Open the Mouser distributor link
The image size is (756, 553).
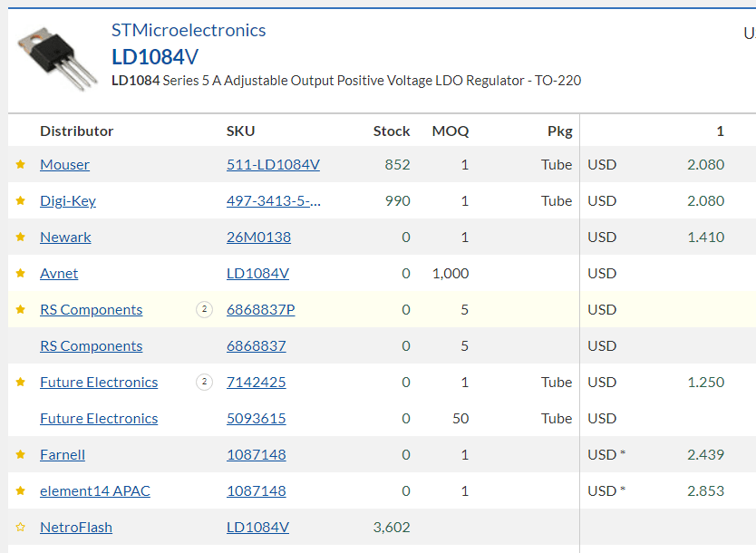tap(64, 164)
